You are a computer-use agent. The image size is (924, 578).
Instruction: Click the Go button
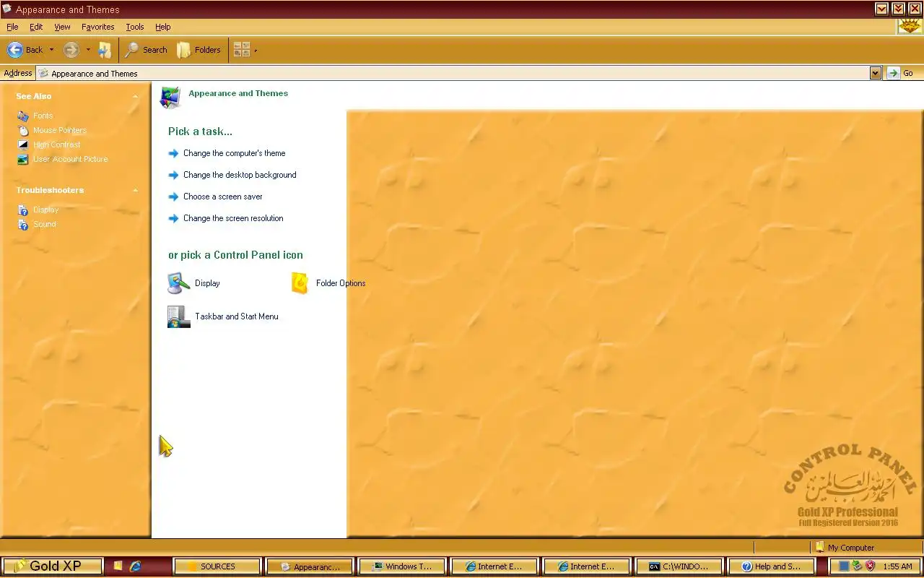[x=901, y=73]
